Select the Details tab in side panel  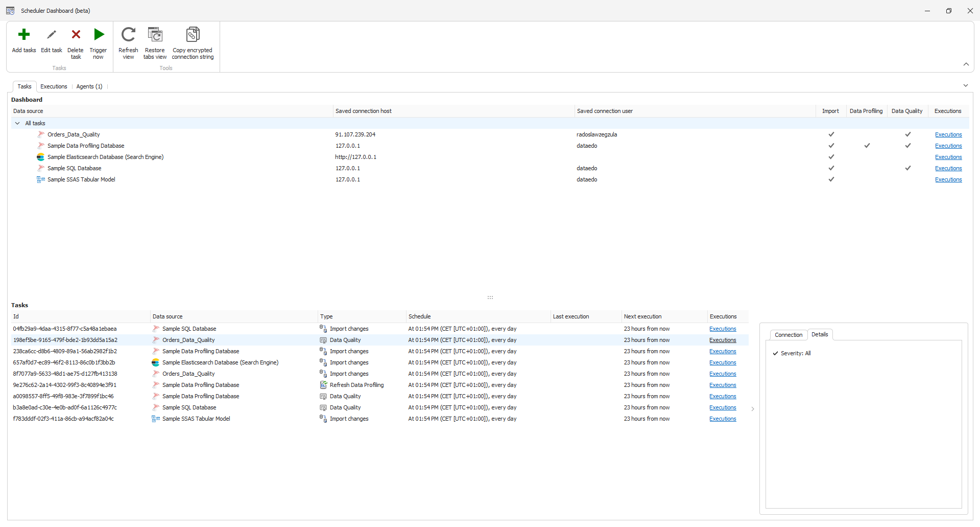click(x=820, y=334)
